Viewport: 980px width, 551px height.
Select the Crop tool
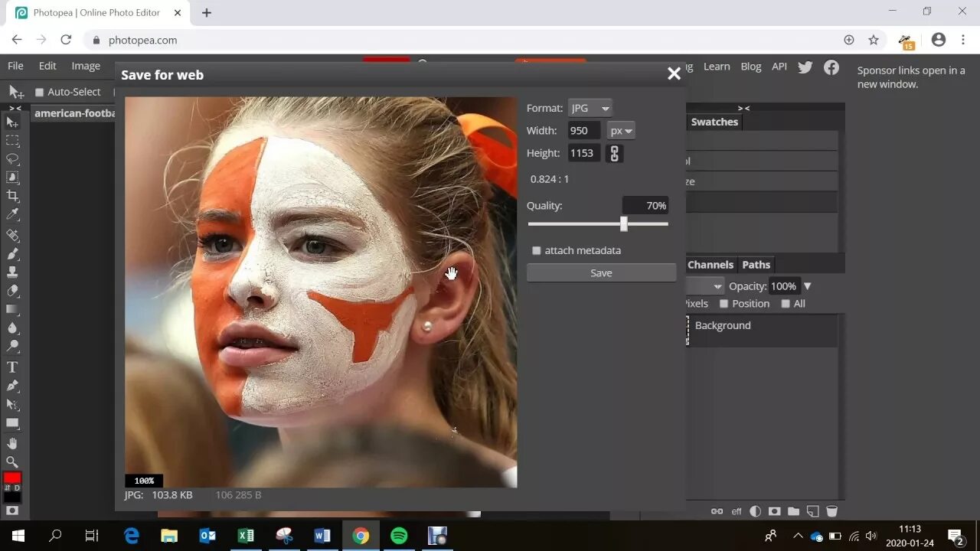(x=11, y=195)
